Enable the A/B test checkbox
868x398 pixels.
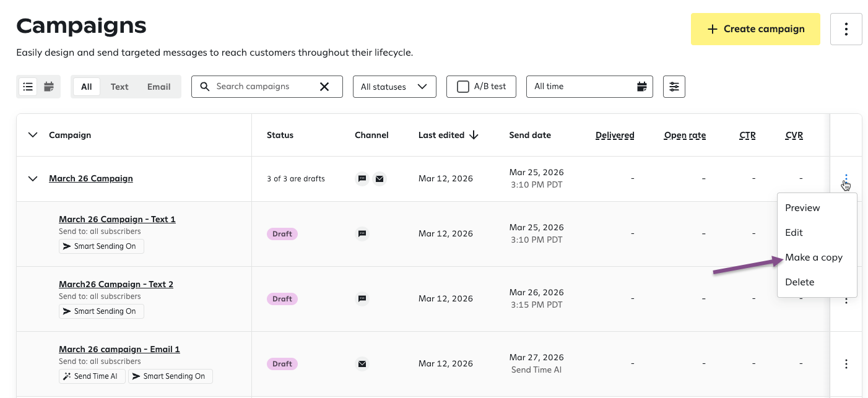pyautogui.click(x=462, y=87)
